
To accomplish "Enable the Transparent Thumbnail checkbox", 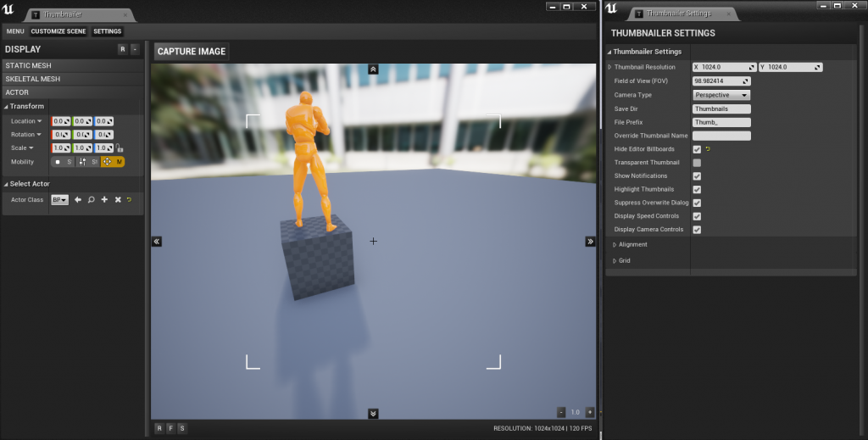I will (697, 163).
